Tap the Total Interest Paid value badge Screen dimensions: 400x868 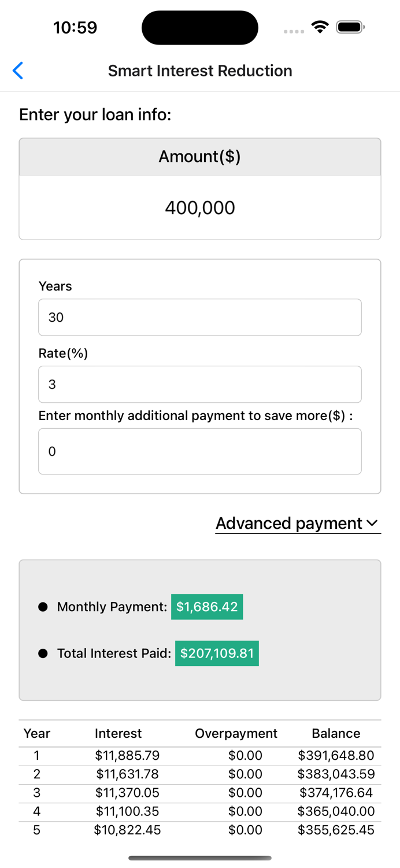(217, 653)
